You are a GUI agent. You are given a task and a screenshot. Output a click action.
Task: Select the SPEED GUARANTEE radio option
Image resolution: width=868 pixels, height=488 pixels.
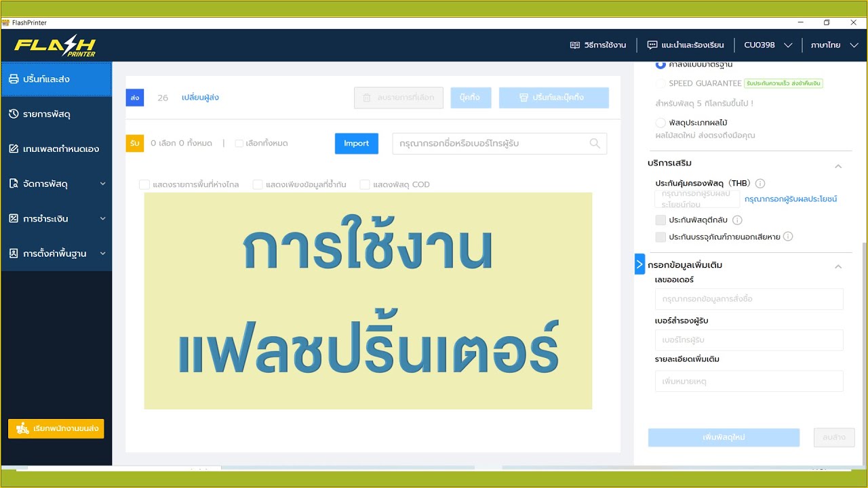pyautogui.click(x=660, y=83)
